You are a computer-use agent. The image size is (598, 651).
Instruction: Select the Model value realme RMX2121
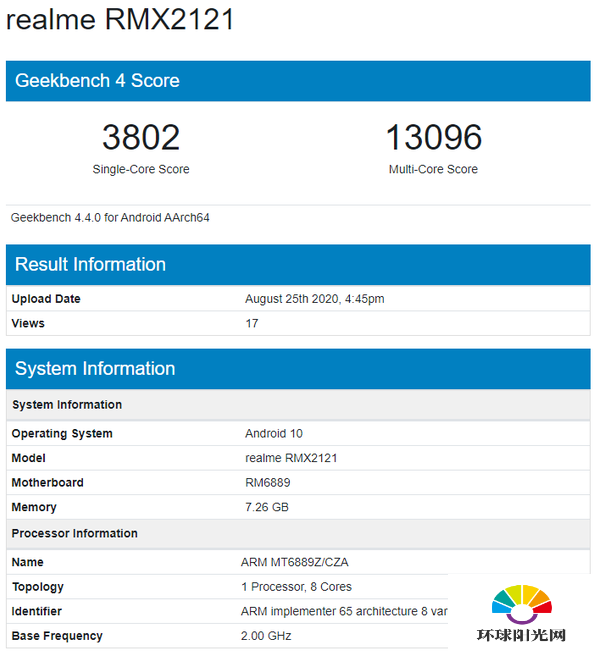click(291, 458)
